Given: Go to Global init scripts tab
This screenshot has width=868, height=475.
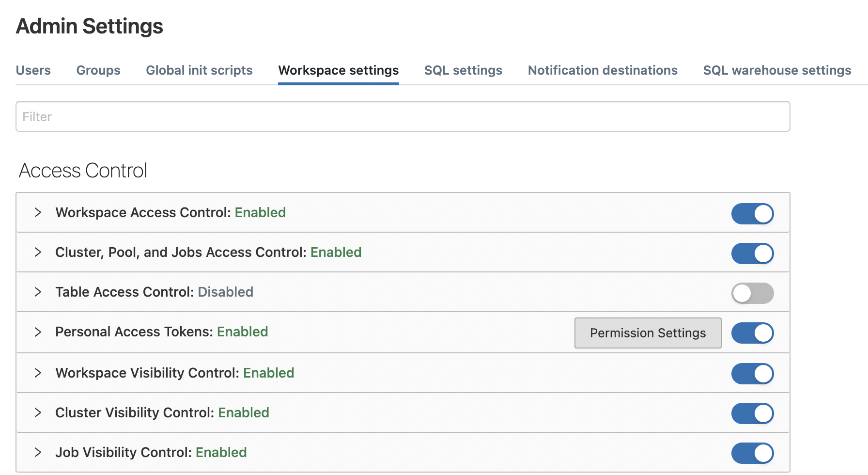Looking at the screenshot, I should coord(199,70).
